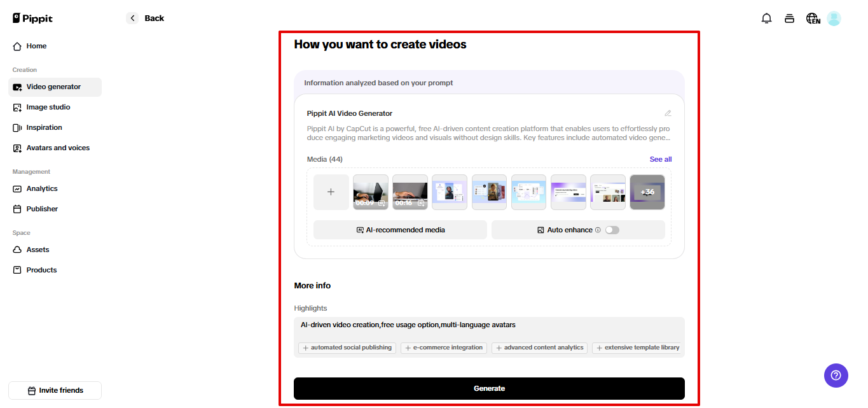Click the Generate button
This screenshot has width=868, height=408.
point(488,388)
